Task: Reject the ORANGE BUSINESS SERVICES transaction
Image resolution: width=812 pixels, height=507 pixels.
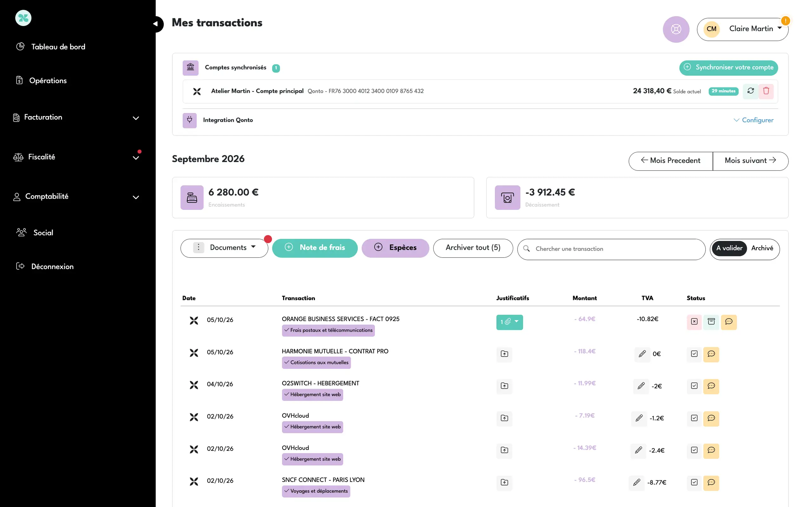Action: (694, 322)
